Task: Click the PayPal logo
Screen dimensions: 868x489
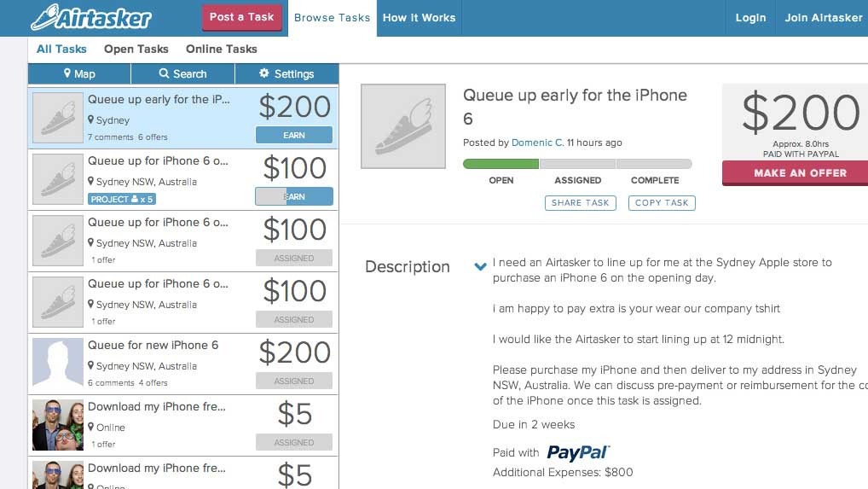Action: tap(578, 452)
